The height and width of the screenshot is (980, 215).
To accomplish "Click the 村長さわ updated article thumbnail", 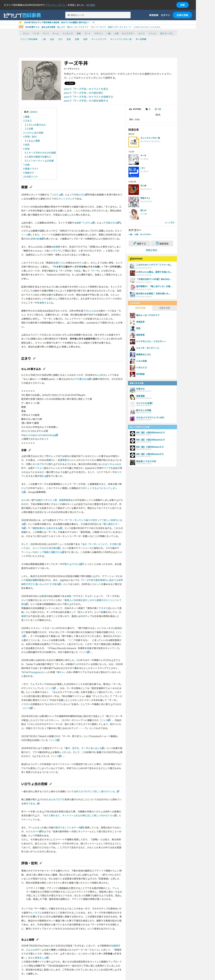I will point(132,390).
